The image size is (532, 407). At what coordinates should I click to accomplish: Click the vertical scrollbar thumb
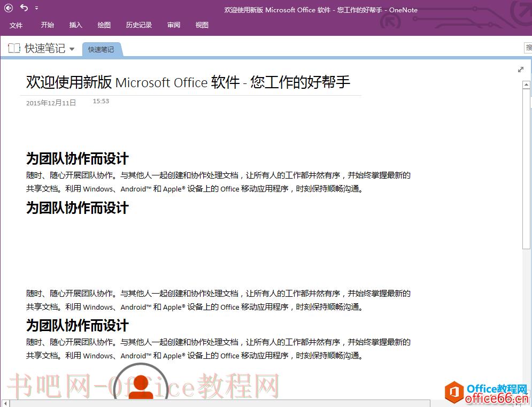(526, 169)
